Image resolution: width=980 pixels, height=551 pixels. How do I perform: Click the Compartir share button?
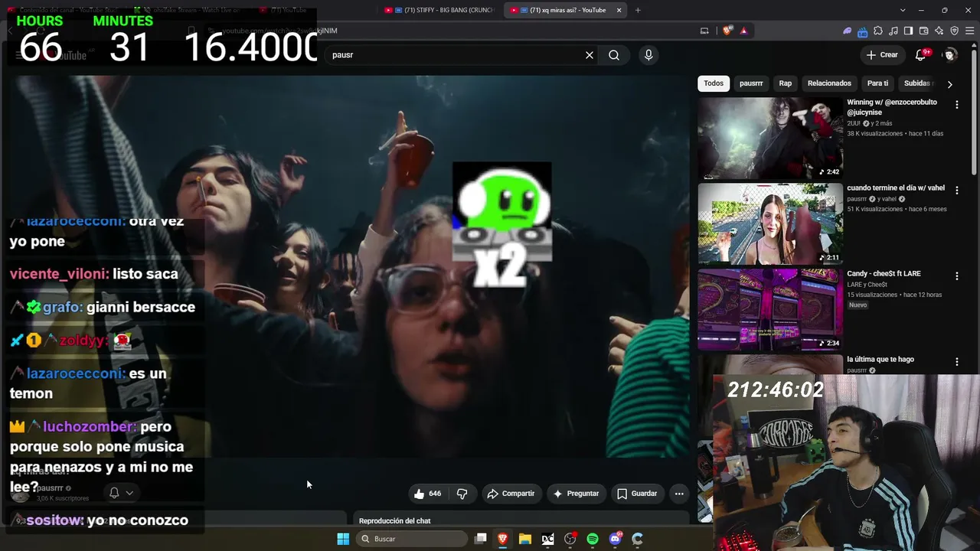tap(511, 494)
